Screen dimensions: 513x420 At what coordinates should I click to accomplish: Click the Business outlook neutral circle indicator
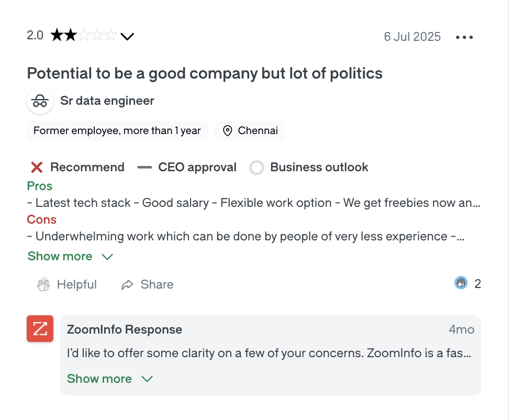[256, 167]
